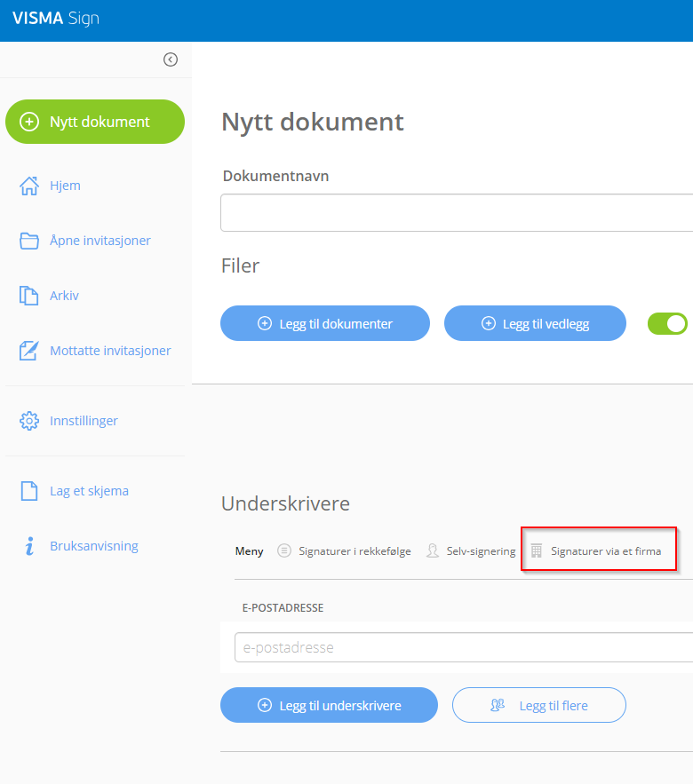Click the plus icon inside Legg til vedlegg
This screenshot has height=784, width=693.
(x=490, y=323)
